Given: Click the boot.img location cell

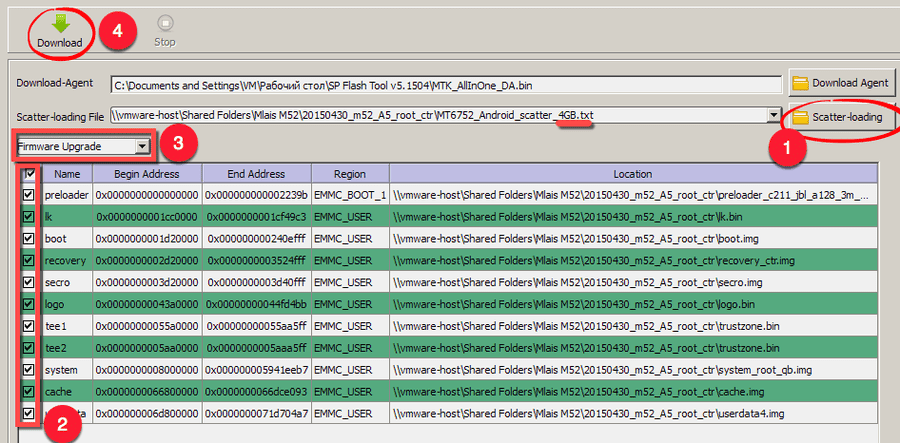Looking at the screenshot, I should coord(633,239).
